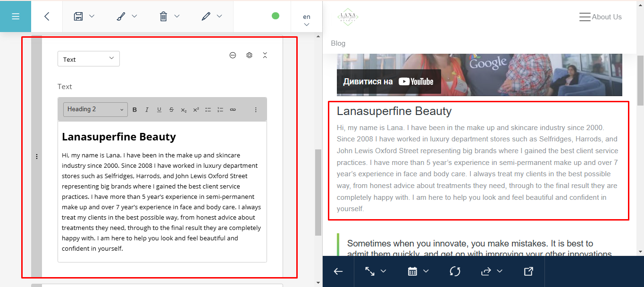Screen dimensions: 644x287
Task: Open the Heading 2 style dropdown
Action: 95,109
